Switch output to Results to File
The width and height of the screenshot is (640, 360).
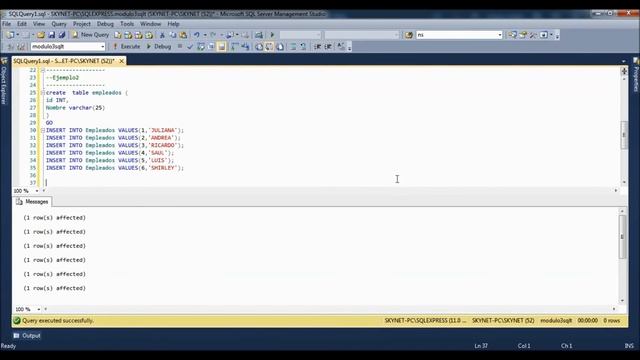click(x=280, y=47)
